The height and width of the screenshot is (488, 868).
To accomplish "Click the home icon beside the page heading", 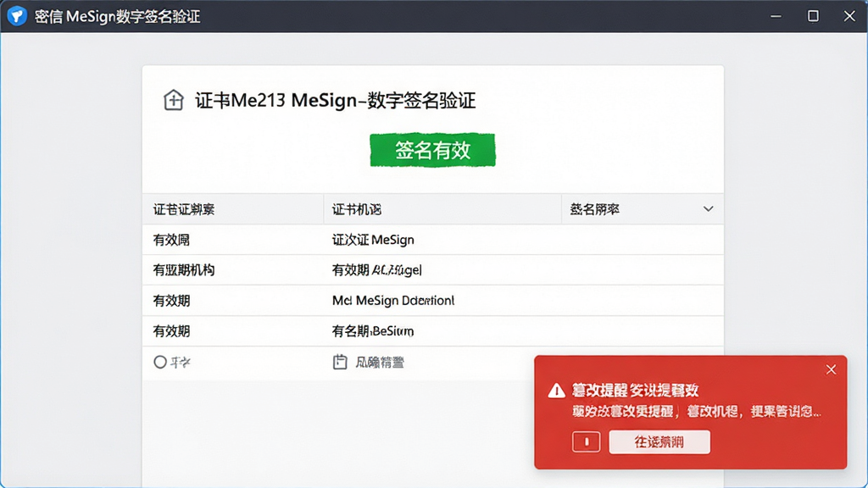I will coord(173,100).
